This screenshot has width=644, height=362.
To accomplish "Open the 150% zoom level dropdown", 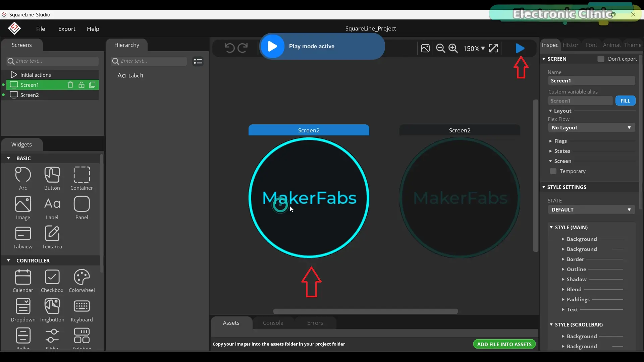I will [474, 49].
